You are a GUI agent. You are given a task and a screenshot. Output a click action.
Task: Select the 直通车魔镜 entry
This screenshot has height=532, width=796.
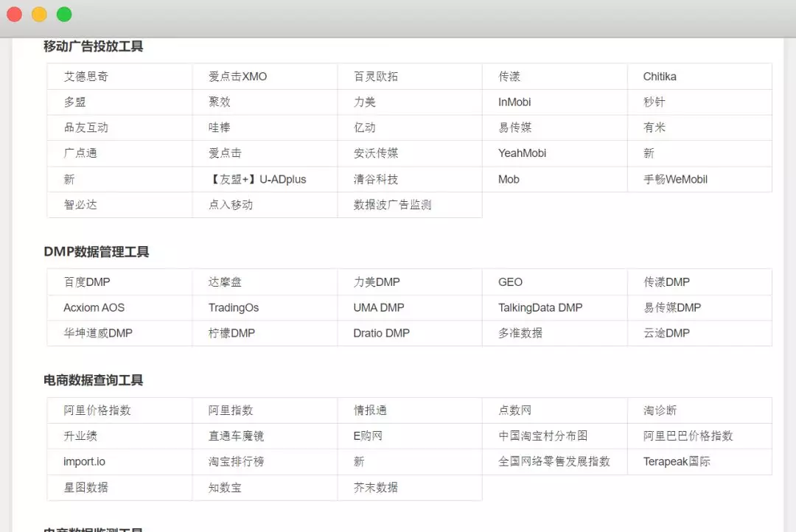tap(236, 436)
